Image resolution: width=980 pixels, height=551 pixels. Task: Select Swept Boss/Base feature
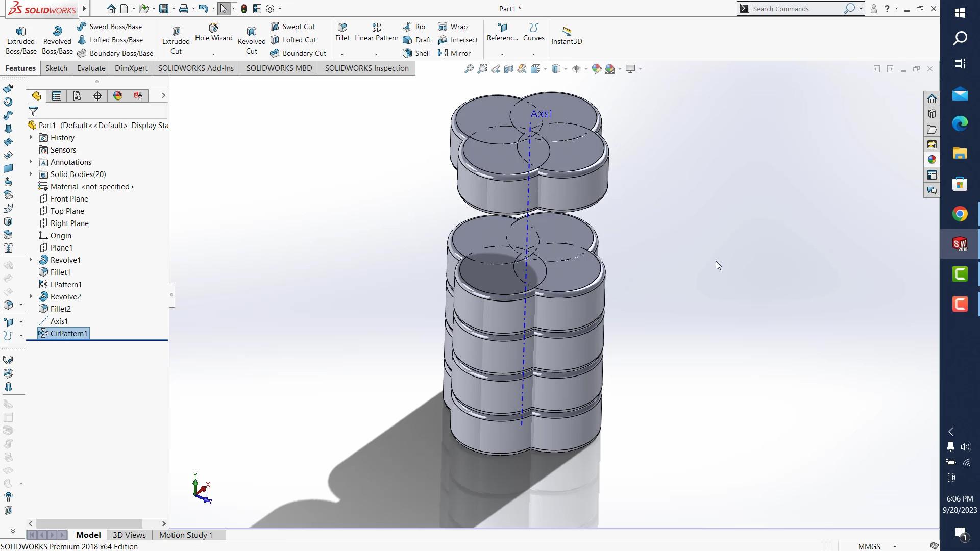coord(109,27)
